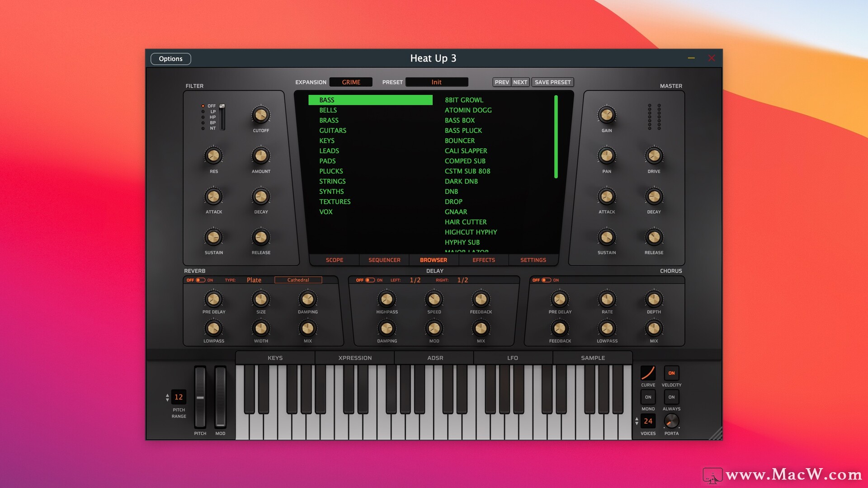Click the velocity CURVE icon
The width and height of the screenshot is (868, 488).
[648, 373]
